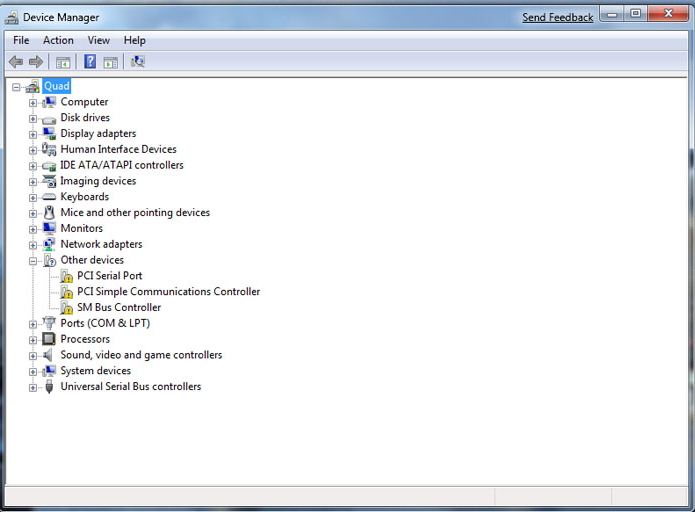Click the Network adapters category icon

48,244
